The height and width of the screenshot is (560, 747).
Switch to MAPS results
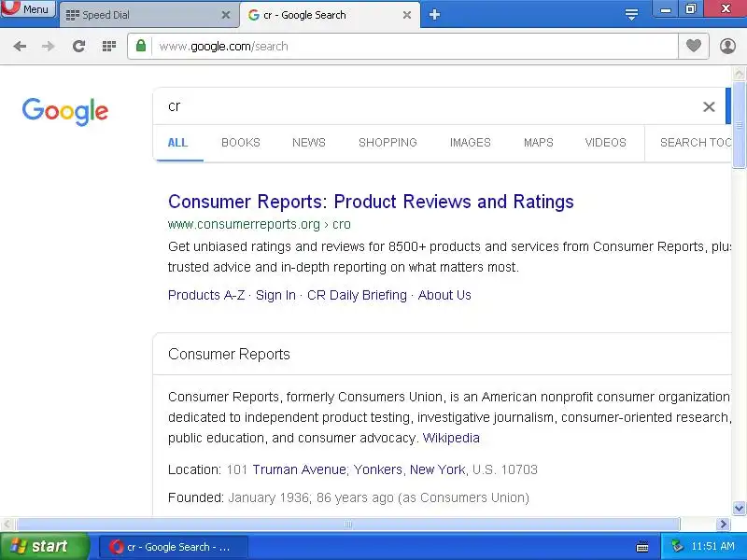[539, 143]
